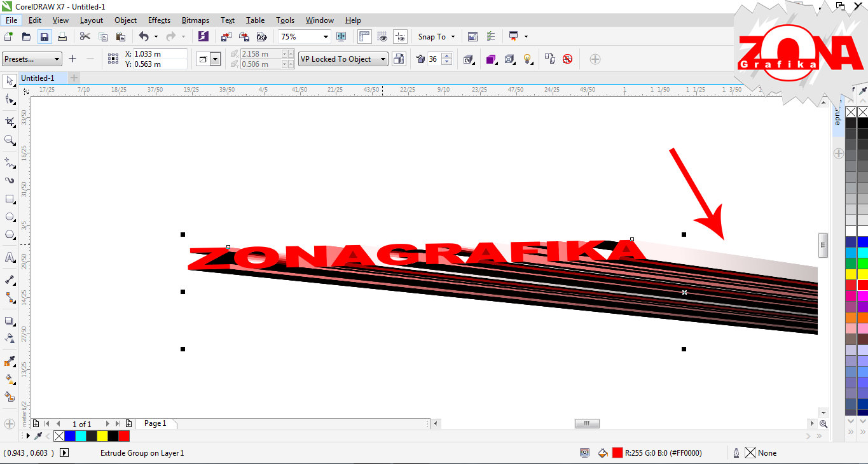The width and height of the screenshot is (868, 464).
Task: Add a new document tab plus
Action: pyautogui.click(x=74, y=78)
